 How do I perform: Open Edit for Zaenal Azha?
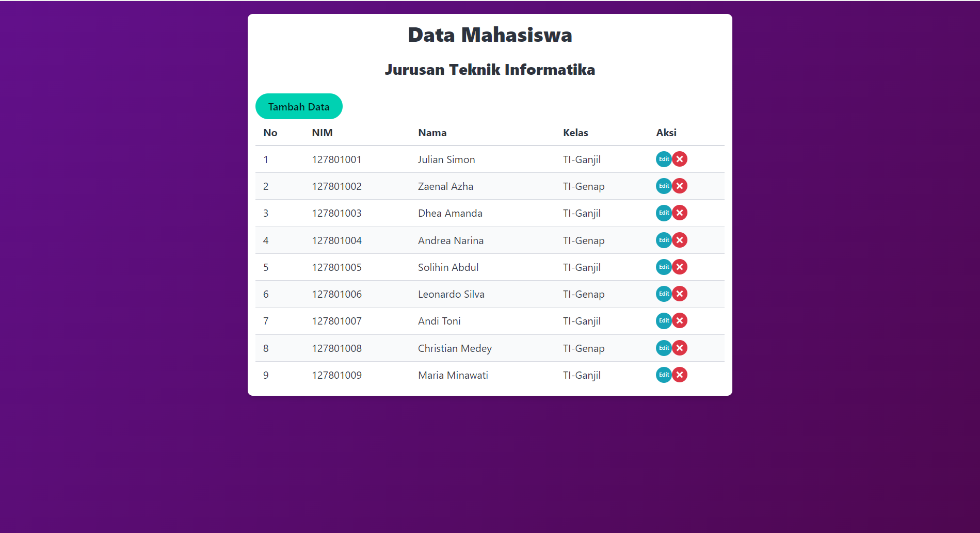click(x=664, y=186)
